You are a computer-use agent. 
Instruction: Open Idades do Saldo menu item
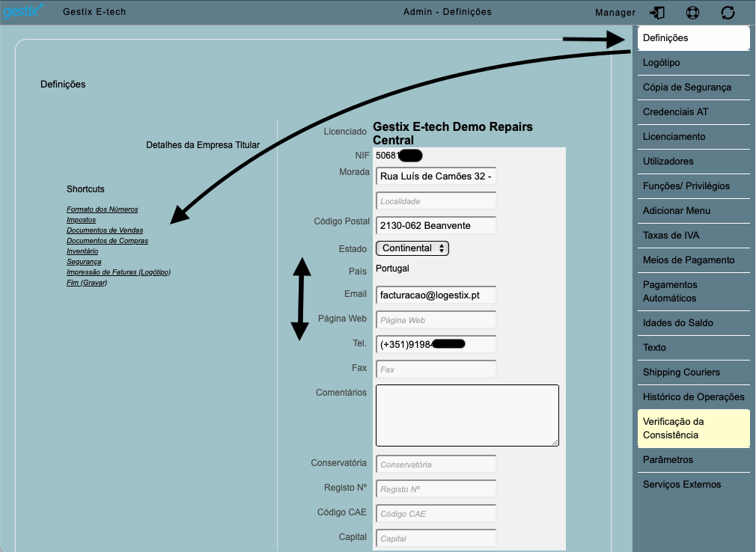pyautogui.click(x=693, y=322)
